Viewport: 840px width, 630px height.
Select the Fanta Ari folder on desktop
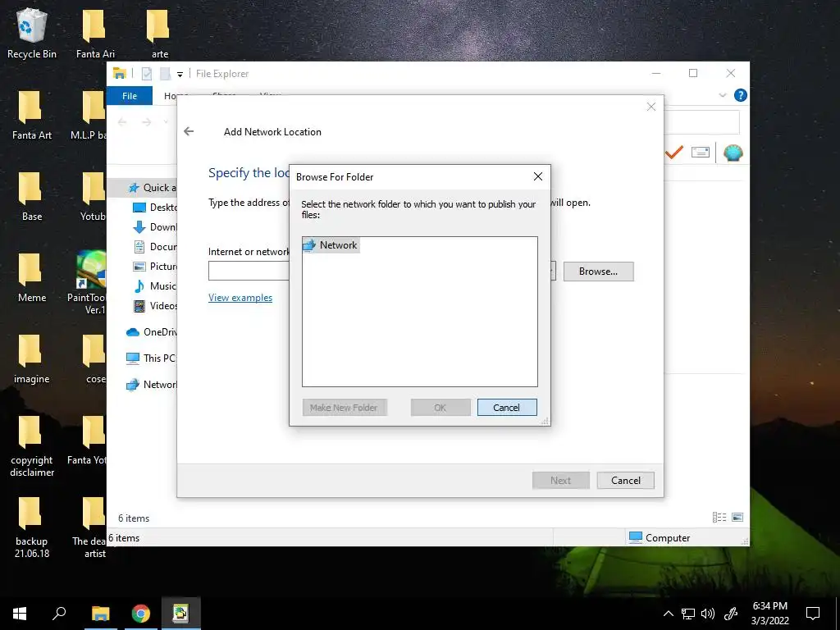[x=95, y=33]
